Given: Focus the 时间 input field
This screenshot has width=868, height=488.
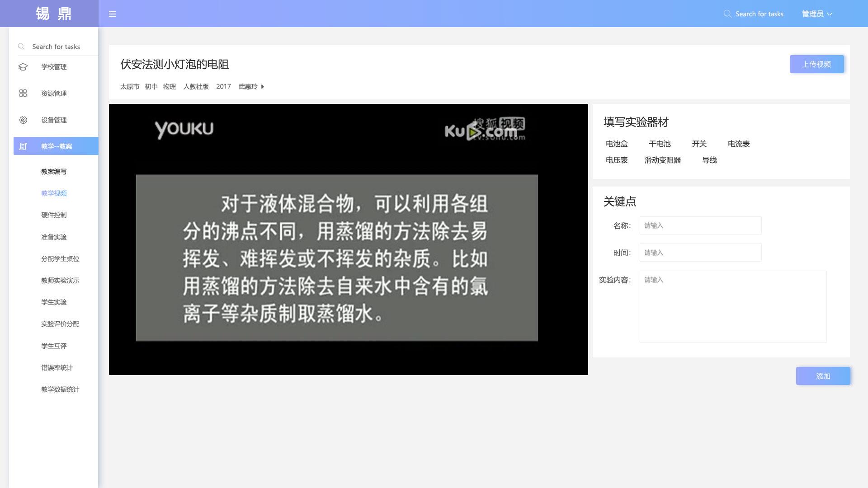Looking at the screenshot, I should 700,253.
